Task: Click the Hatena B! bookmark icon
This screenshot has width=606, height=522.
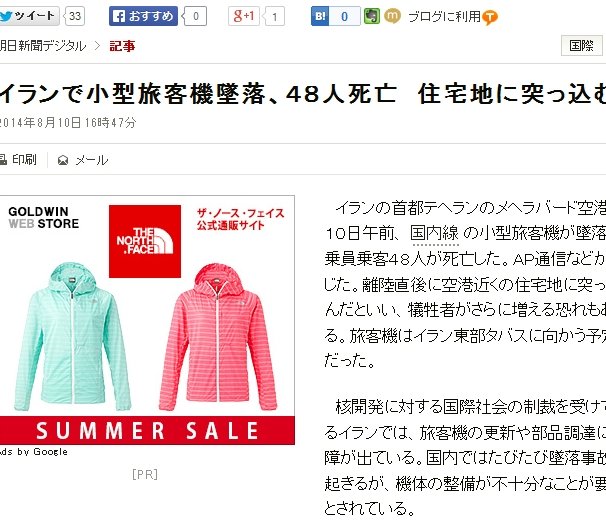Action: point(320,16)
